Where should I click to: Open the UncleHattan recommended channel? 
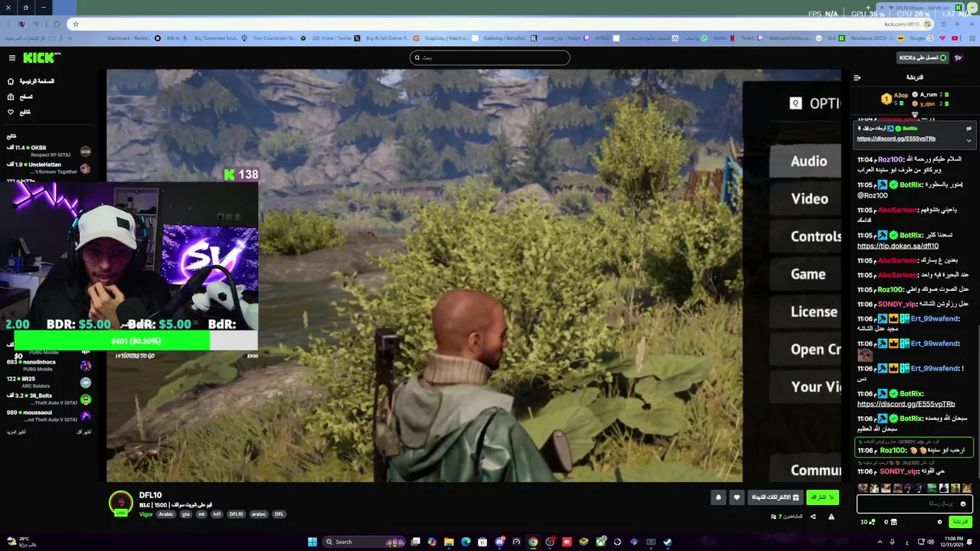click(49, 168)
